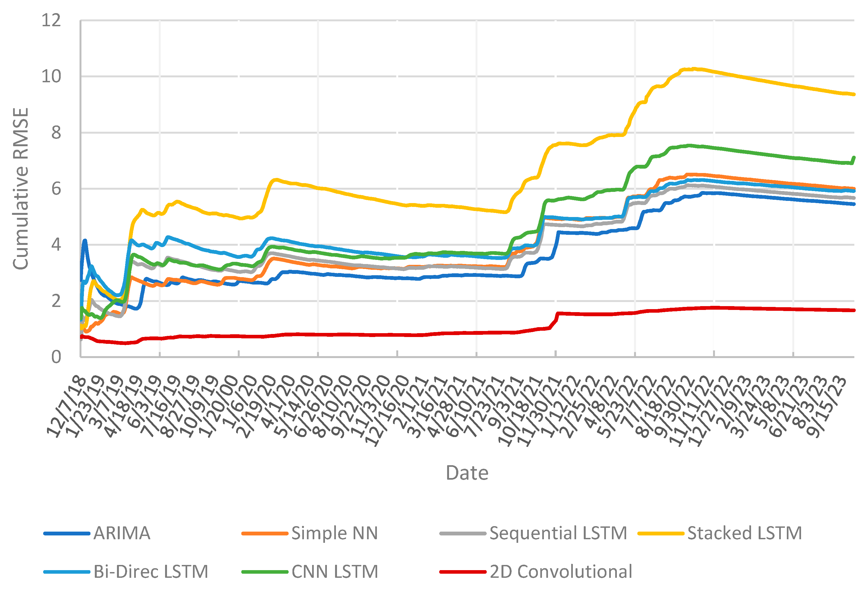Image resolution: width=868 pixels, height=589 pixels.
Task: Click the Simple NN legend line
Action: (x=265, y=534)
